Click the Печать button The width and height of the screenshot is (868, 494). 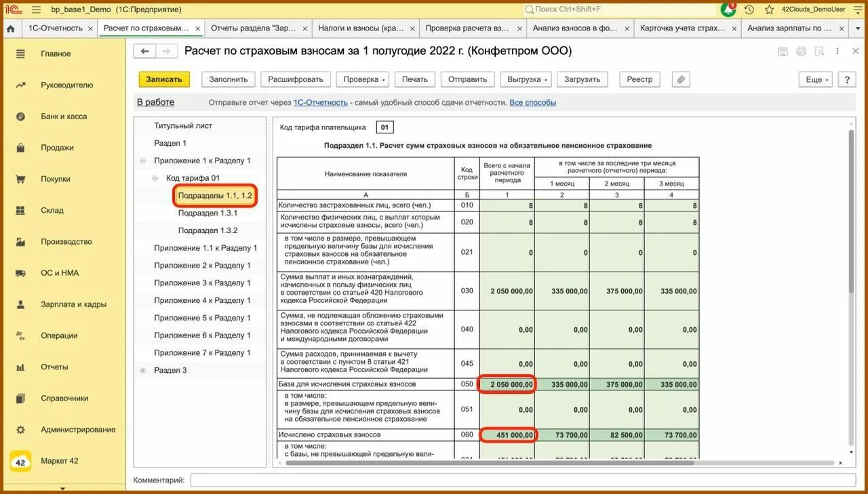(x=415, y=79)
